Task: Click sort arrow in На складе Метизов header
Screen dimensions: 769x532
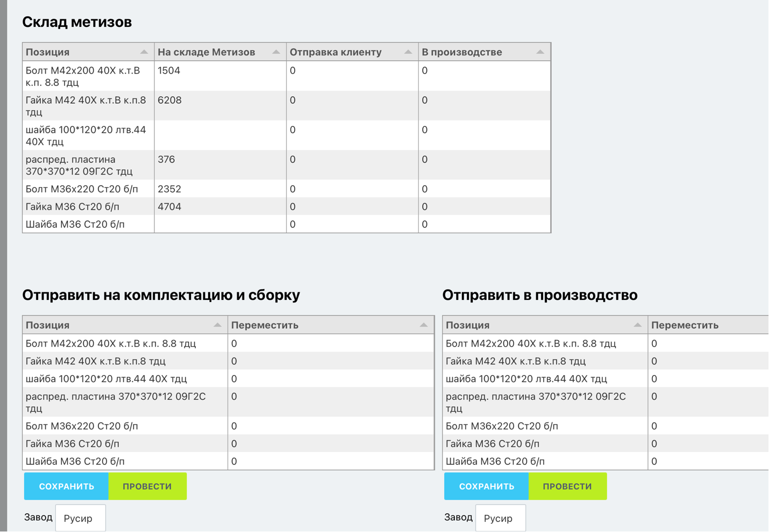Action: coord(276,52)
